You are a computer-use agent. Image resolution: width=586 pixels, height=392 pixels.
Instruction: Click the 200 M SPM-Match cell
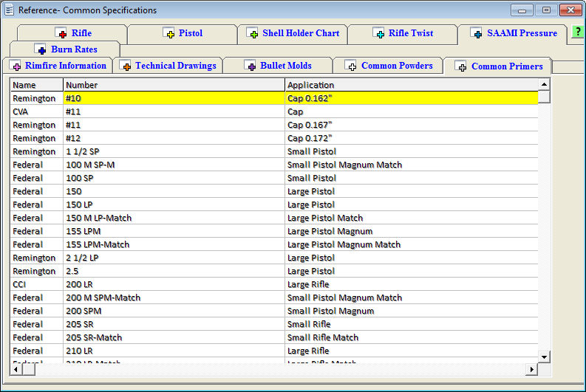click(x=174, y=298)
